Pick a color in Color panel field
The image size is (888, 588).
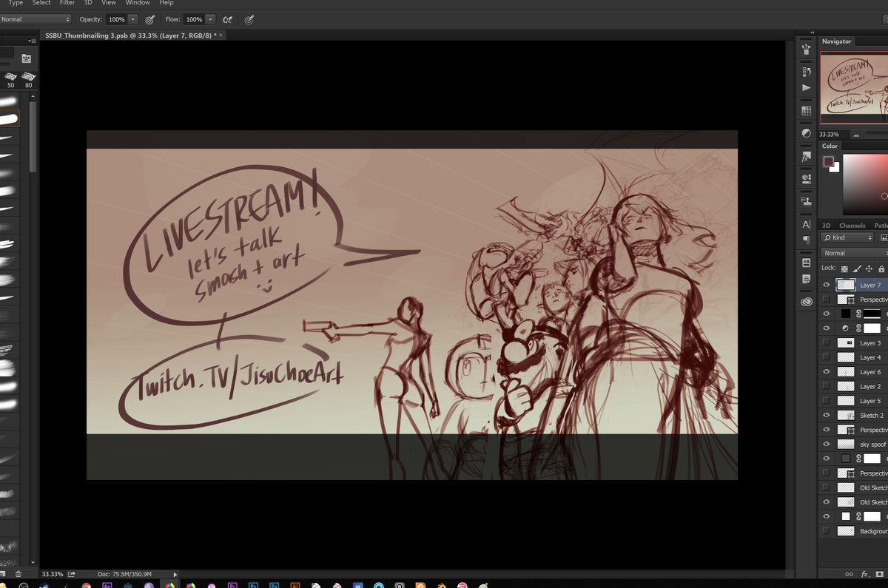tap(864, 184)
